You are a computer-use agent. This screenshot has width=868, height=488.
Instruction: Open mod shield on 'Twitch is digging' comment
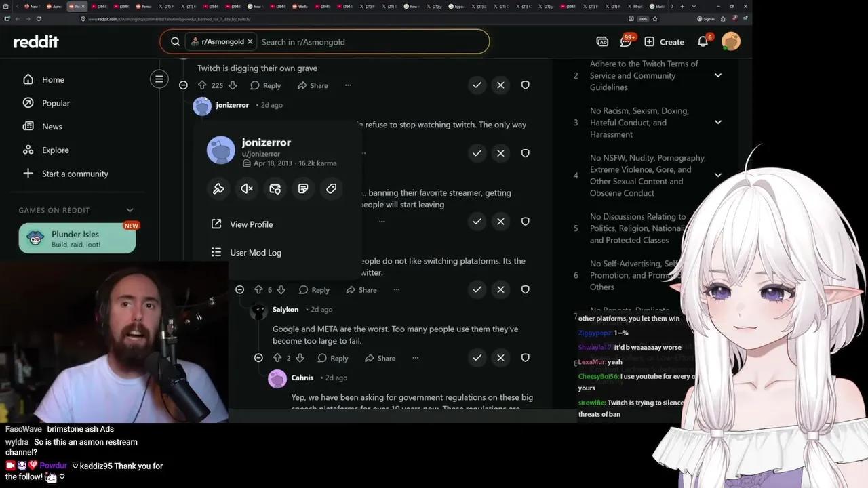click(x=525, y=85)
